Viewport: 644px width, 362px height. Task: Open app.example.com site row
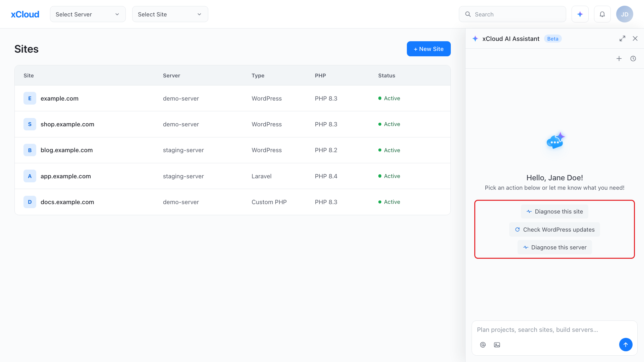coord(232,176)
